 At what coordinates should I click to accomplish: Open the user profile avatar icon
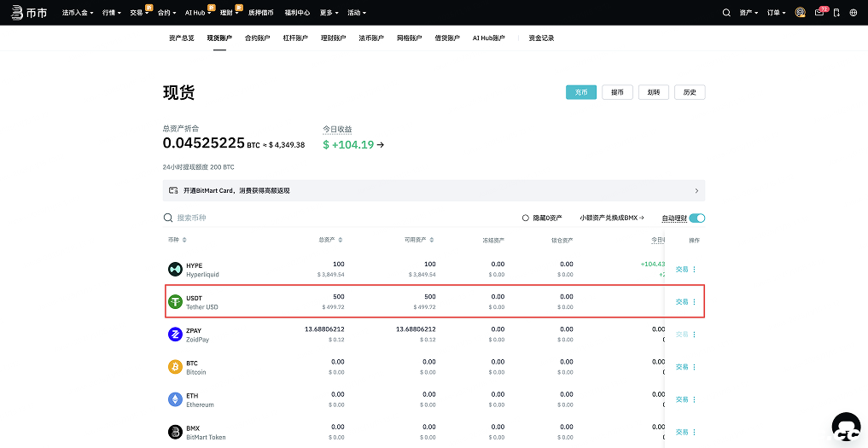[800, 13]
